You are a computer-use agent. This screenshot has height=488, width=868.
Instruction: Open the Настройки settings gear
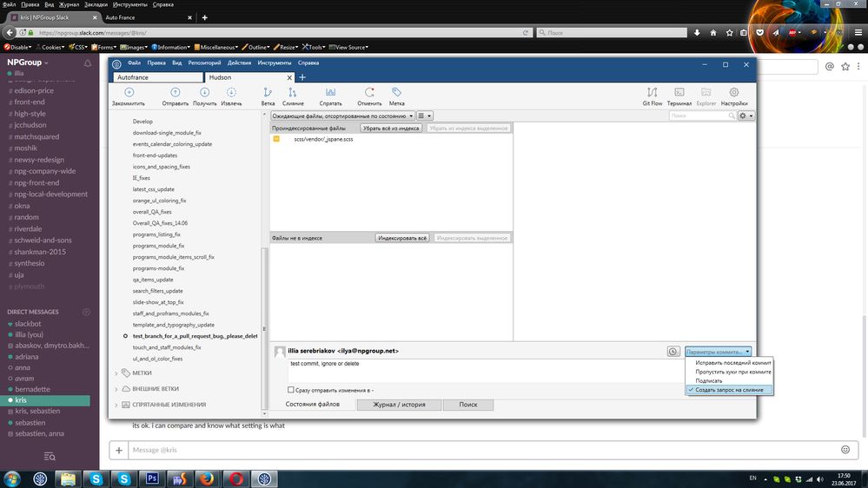[x=734, y=92]
